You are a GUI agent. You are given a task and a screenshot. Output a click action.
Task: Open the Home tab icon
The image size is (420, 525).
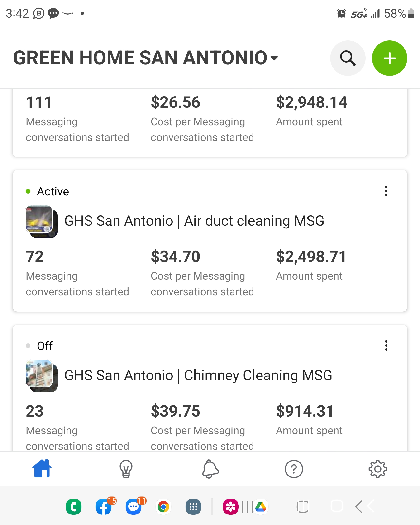coord(42,468)
